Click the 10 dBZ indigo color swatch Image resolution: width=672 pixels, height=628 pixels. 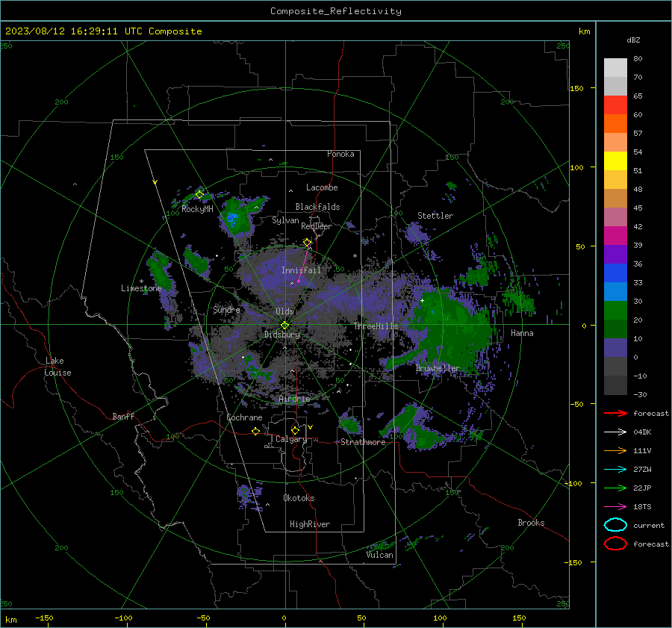tap(615, 347)
